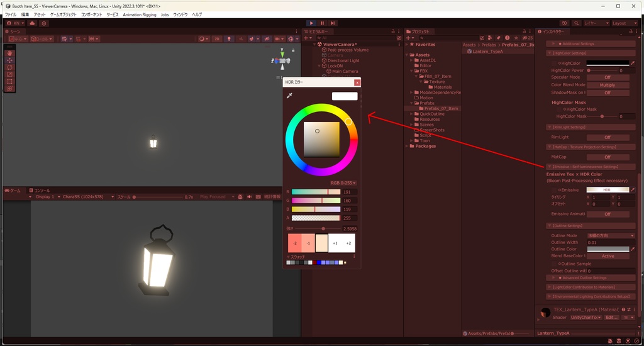This screenshot has height=346, width=644.
Task: Click Color Blend Mode Multiply button
Action: [608, 85]
